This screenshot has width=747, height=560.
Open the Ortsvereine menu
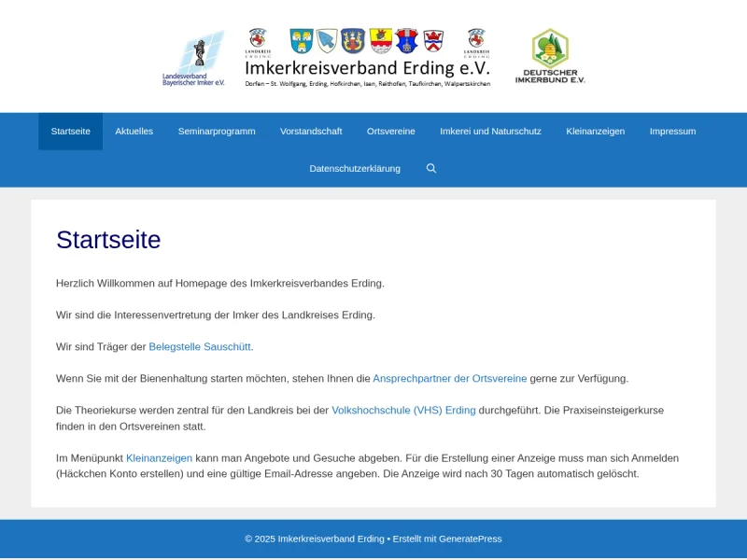pos(391,132)
